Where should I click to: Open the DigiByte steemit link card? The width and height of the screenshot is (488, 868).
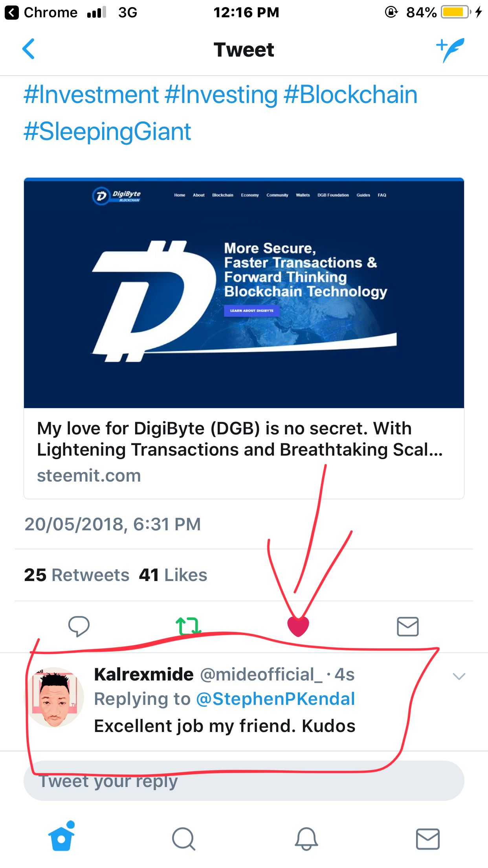point(244,338)
